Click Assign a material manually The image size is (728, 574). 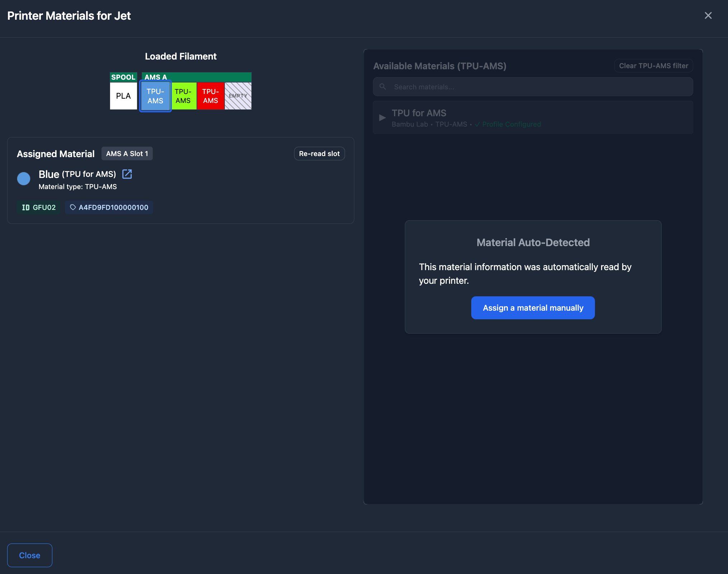[533, 308]
